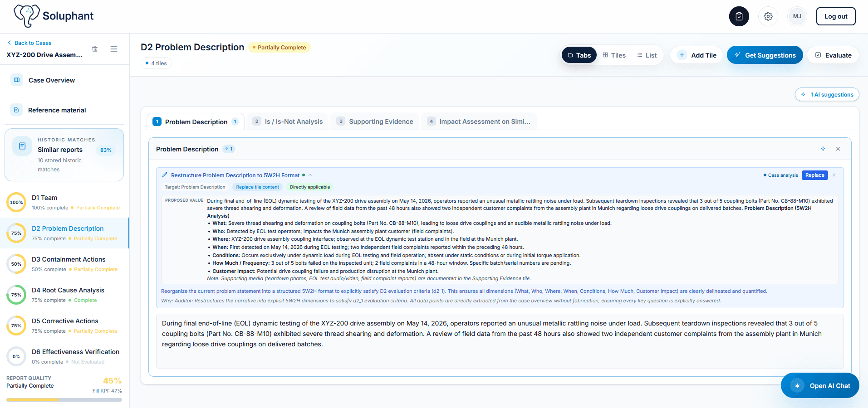Viewport: 868px width, 408px height.
Task: Click the Restructure Problem Description to 5W2H title
Action: point(235,175)
